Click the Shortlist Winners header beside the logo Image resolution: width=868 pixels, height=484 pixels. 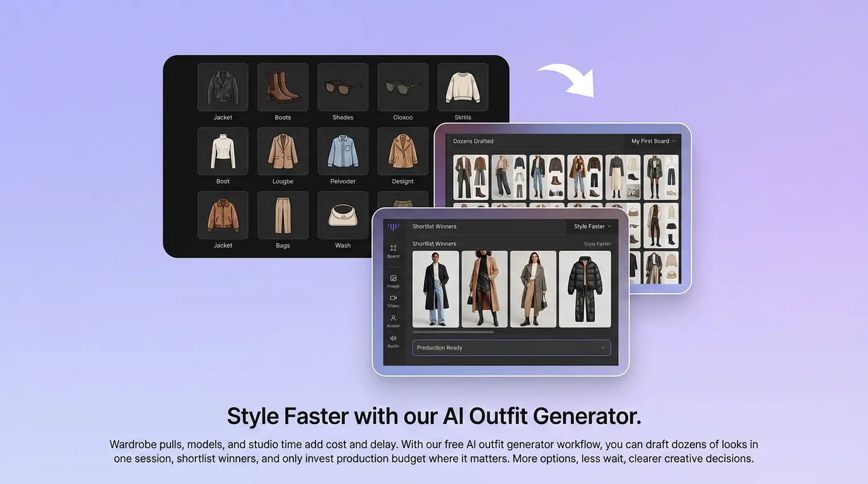coord(435,226)
